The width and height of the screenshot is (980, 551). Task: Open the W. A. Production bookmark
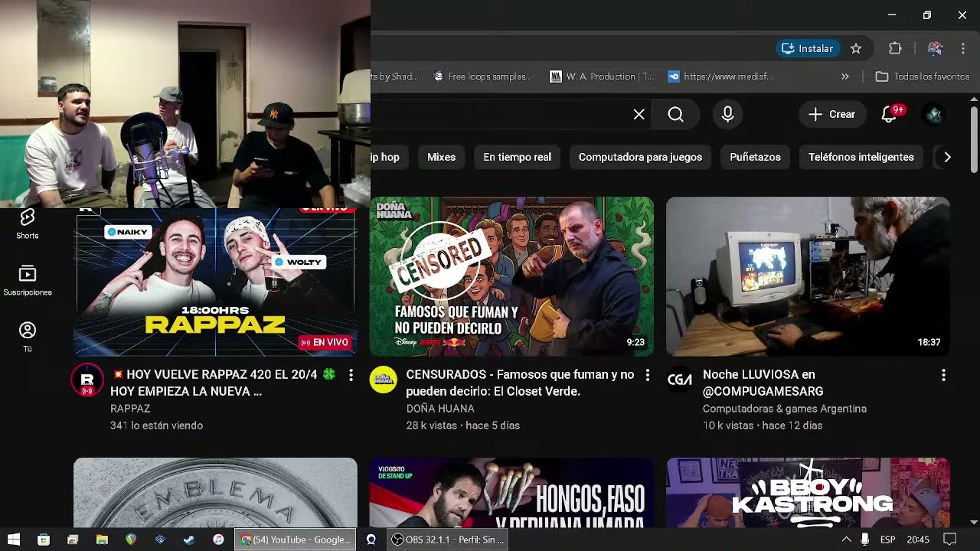[602, 77]
